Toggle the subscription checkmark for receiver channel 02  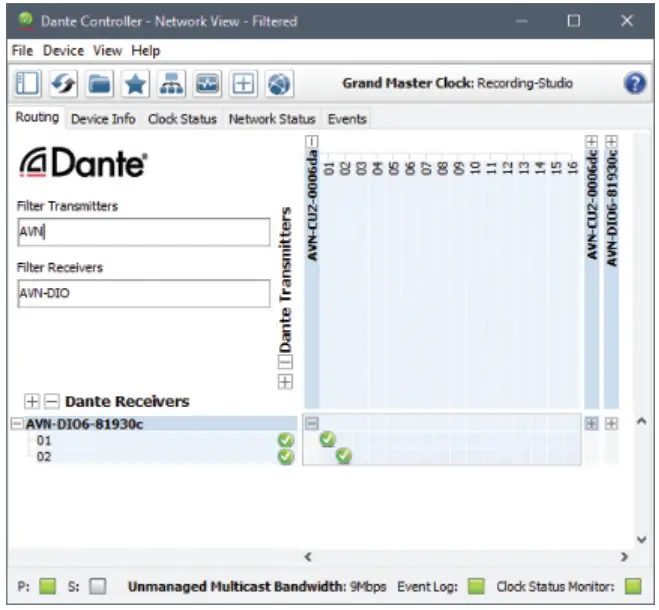344,456
